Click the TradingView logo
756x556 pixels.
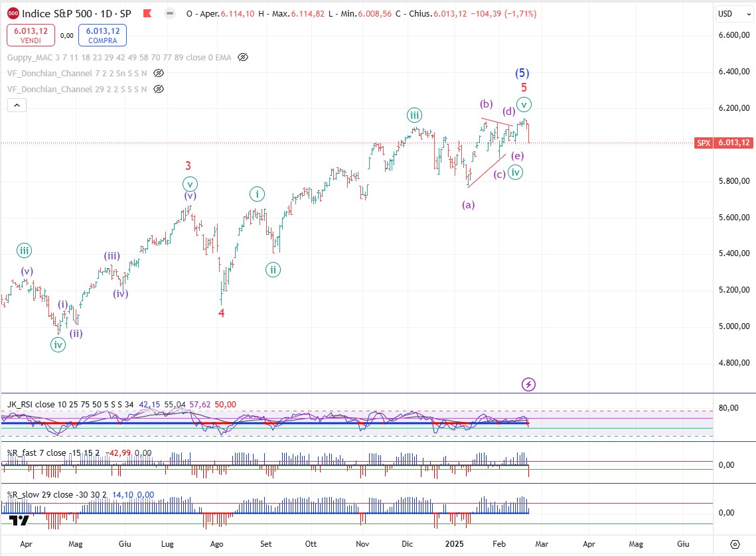coord(19,520)
